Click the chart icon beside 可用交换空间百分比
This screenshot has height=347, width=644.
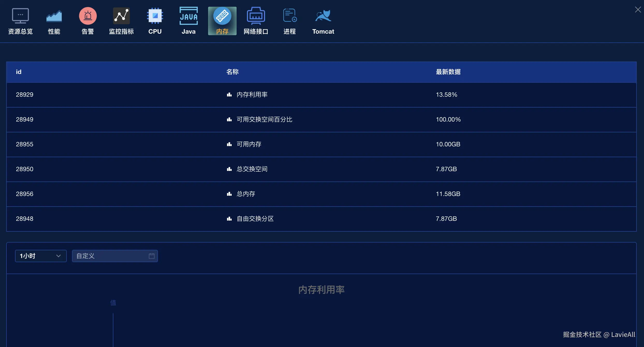click(x=229, y=119)
